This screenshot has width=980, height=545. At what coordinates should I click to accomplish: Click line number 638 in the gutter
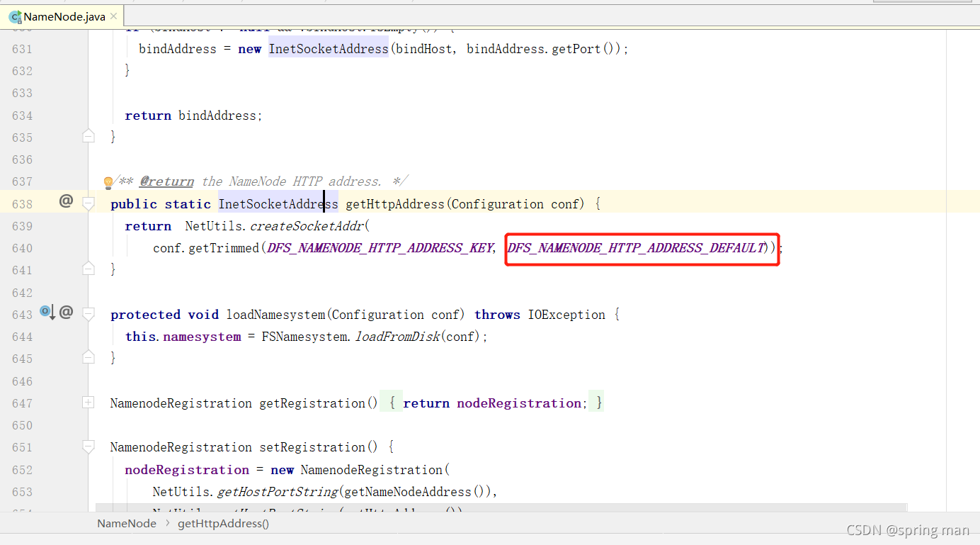(22, 204)
